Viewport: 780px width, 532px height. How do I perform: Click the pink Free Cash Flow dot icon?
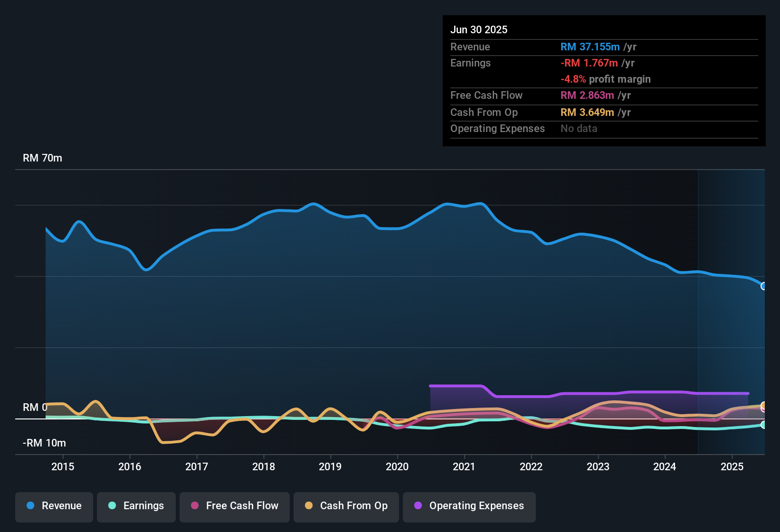(x=195, y=506)
